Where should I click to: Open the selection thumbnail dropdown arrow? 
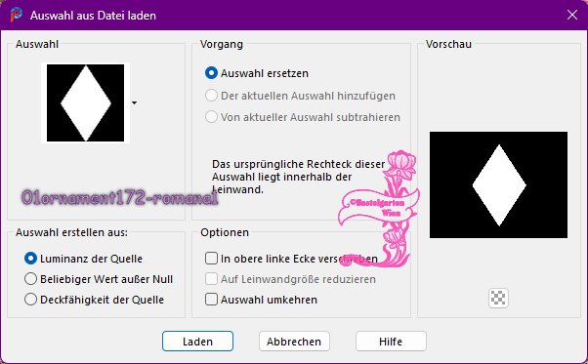(x=134, y=102)
